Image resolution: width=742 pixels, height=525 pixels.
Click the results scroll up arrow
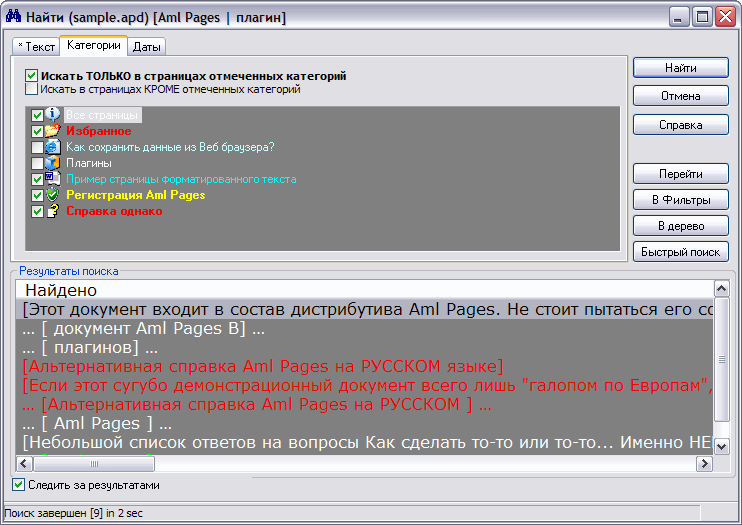722,288
